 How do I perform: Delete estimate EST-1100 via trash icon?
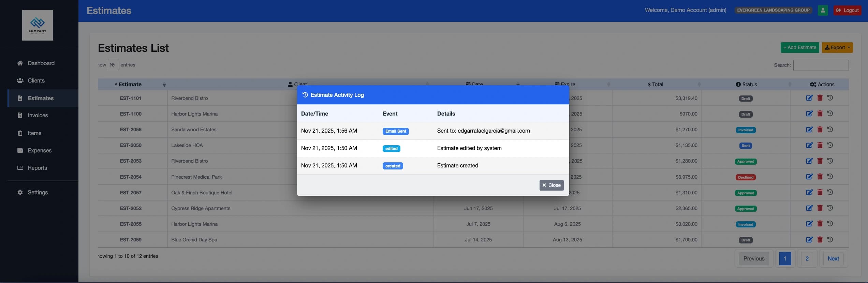820,114
